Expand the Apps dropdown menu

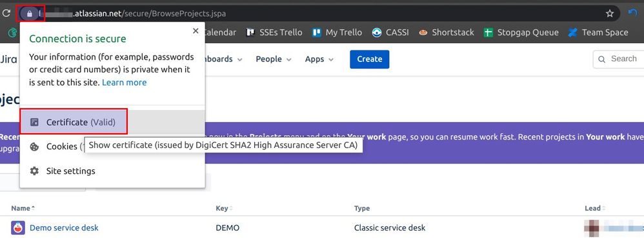point(319,59)
